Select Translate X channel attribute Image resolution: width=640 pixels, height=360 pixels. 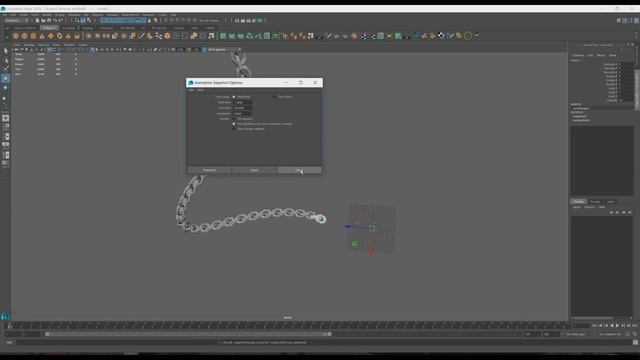tap(610, 64)
